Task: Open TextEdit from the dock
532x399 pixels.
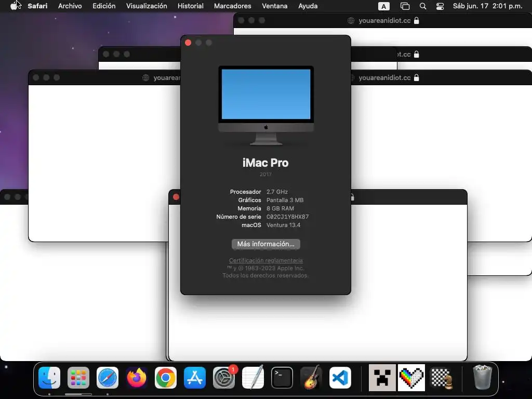Action: [253, 378]
